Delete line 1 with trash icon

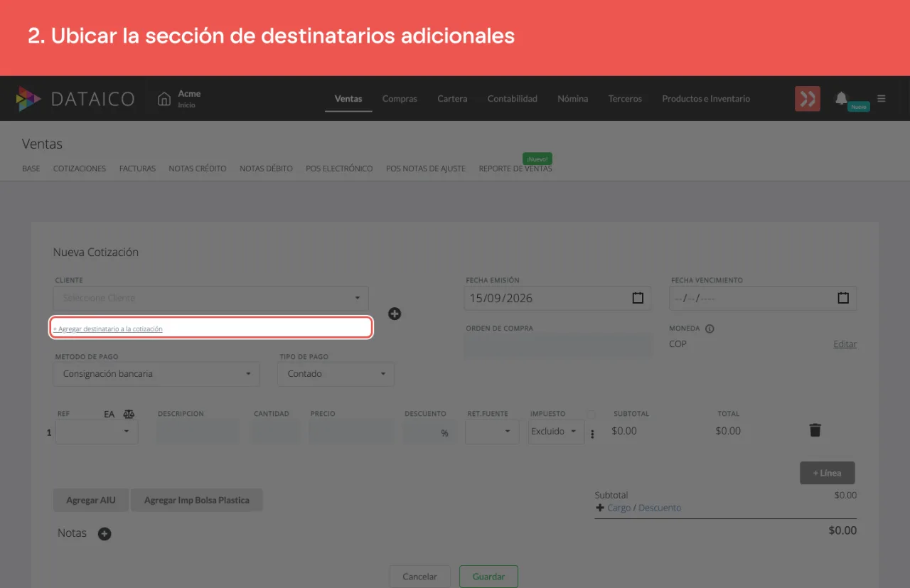tap(815, 430)
